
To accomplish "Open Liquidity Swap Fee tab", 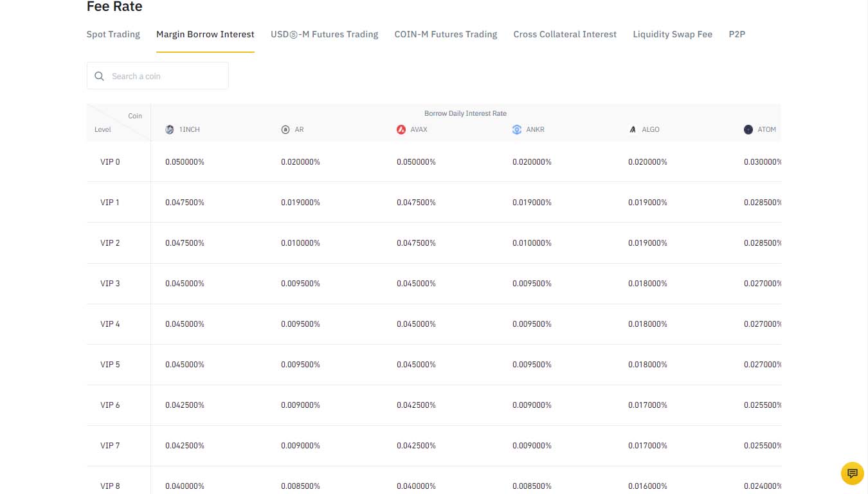I will 673,34.
